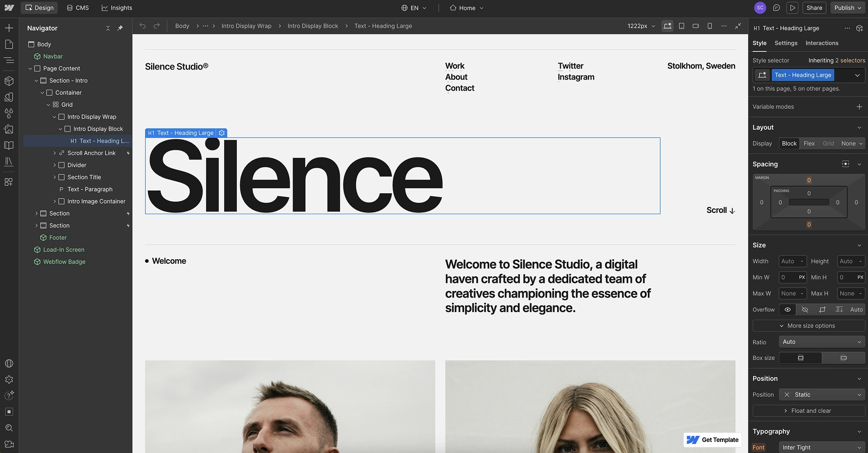The height and width of the screenshot is (453, 868).
Task: Open the Navigator panel icon in sidebar
Action: click(9, 60)
